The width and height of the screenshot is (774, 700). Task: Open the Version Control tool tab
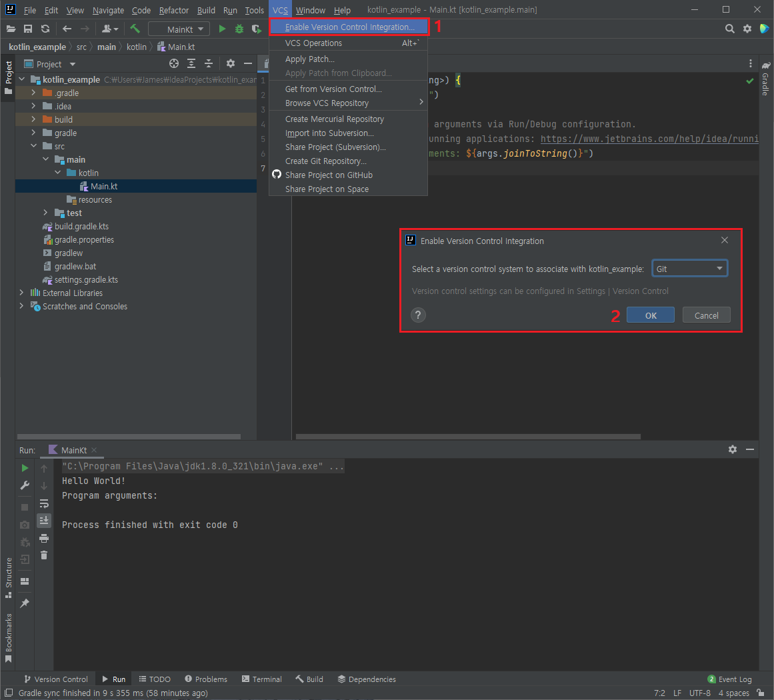[56, 679]
